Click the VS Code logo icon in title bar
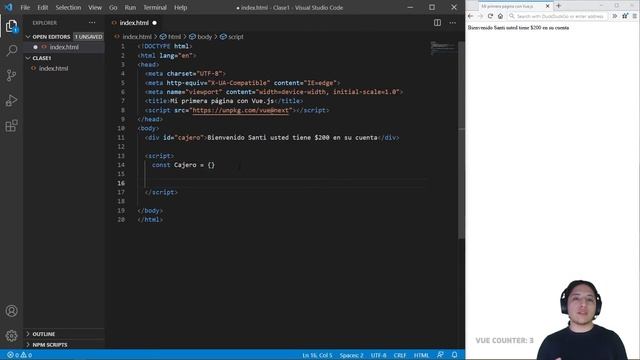640x360 pixels. click(9, 7)
